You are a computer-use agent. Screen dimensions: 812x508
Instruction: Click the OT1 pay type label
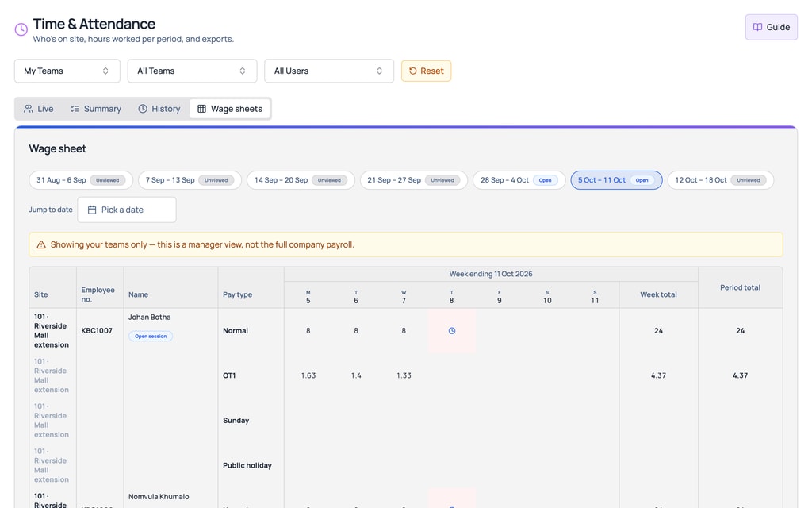229,375
